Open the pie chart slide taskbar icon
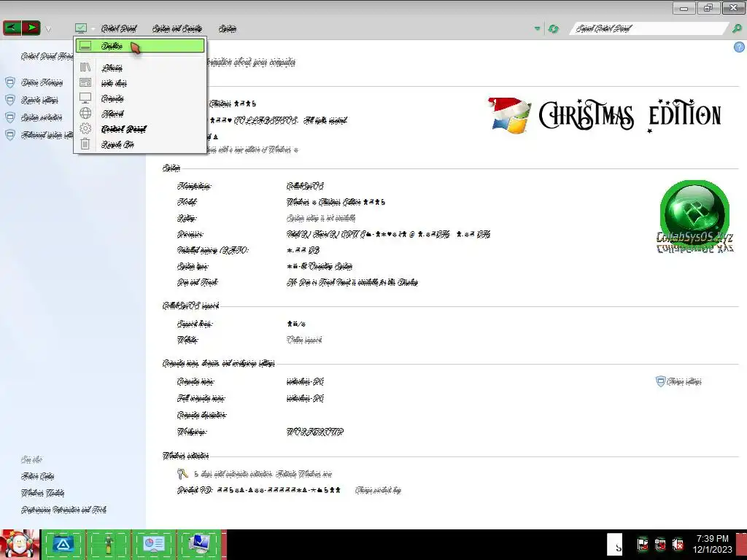Viewport: 747px width, 560px height. tap(153, 544)
